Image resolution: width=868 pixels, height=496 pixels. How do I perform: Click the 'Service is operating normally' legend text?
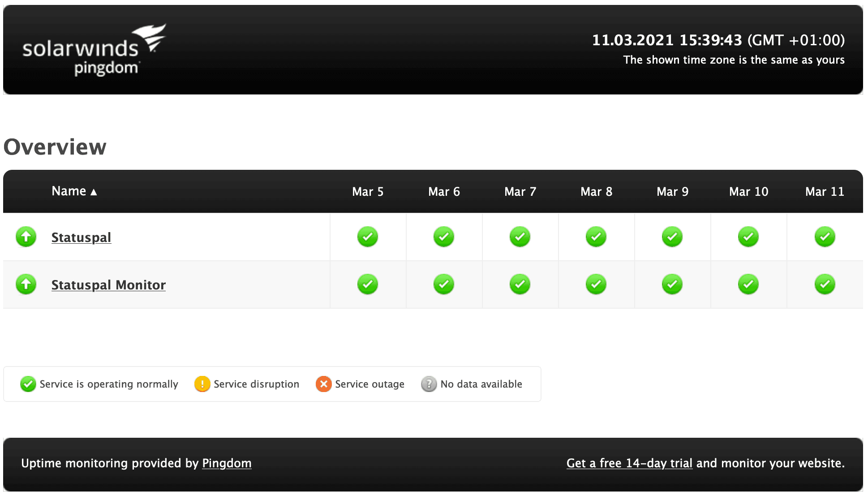click(x=109, y=384)
